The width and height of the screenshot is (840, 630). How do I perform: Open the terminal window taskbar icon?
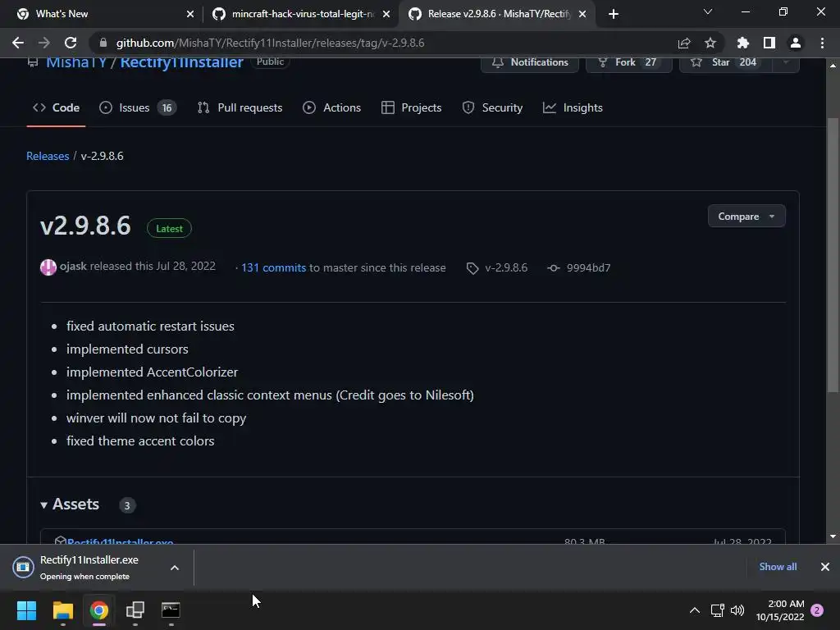click(x=171, y=610)
